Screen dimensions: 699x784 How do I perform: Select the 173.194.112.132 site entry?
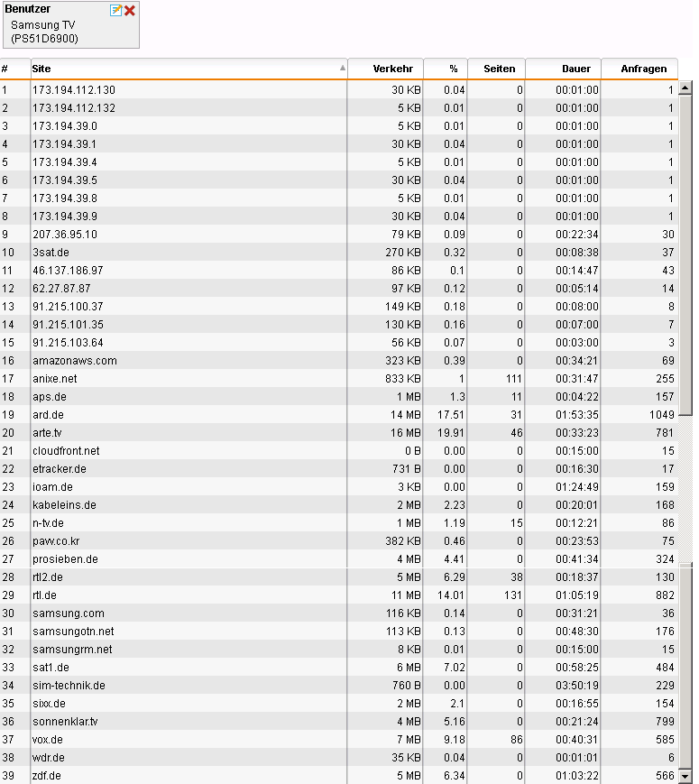[74, 108]
